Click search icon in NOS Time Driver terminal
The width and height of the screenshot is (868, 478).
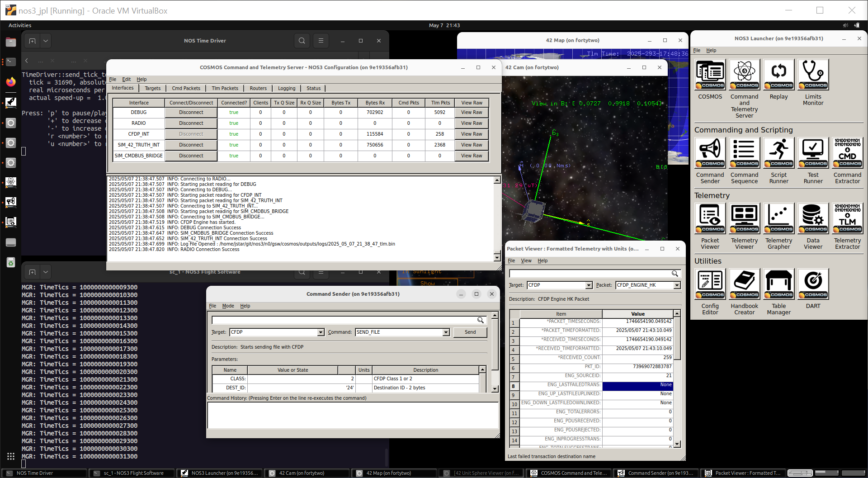tap(302, 41)
